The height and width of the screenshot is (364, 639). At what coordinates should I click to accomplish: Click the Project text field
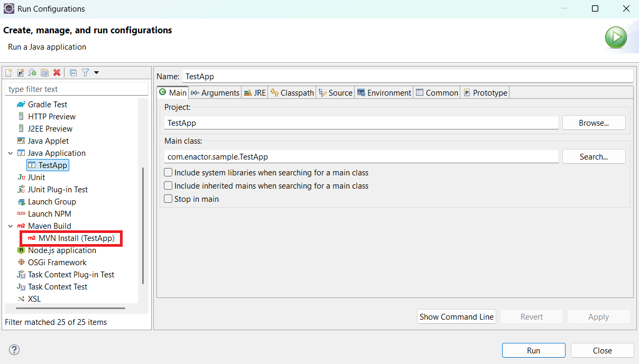(x=362, y=123)
